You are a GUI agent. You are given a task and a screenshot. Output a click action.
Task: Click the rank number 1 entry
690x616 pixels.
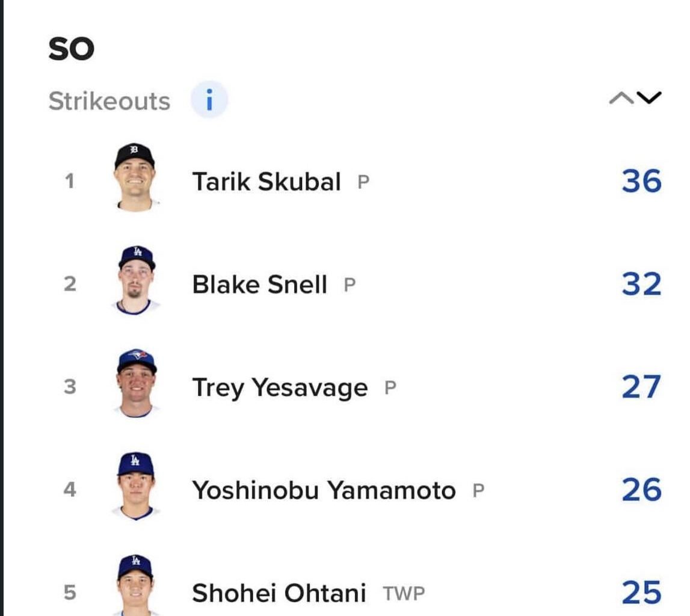(x=68, y=180)
